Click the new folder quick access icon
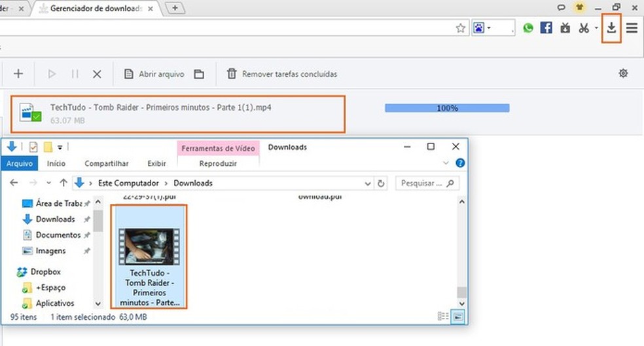644x346 pixels. [x=48, y=147]
